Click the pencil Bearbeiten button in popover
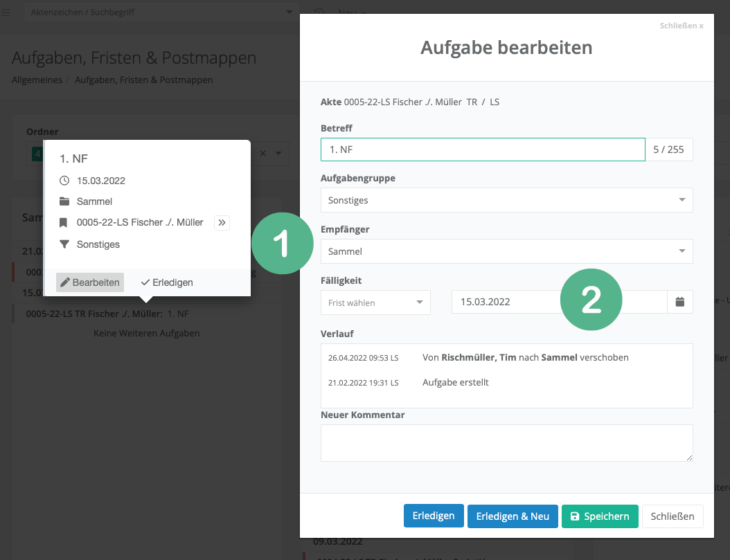The height and width of the screenshot is (560, 730). (x=90, y=282)
